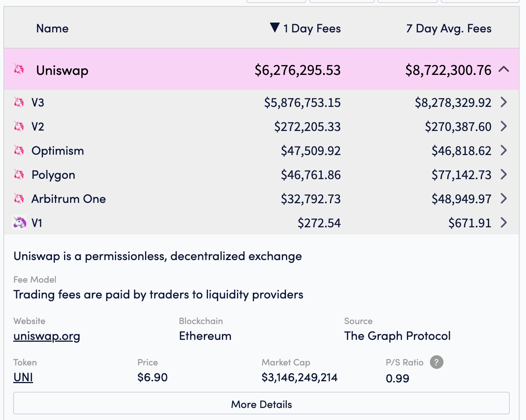The image size is (526, 420).
Task: Click V2 average value $270,387.60
Action: pos(458,127)
